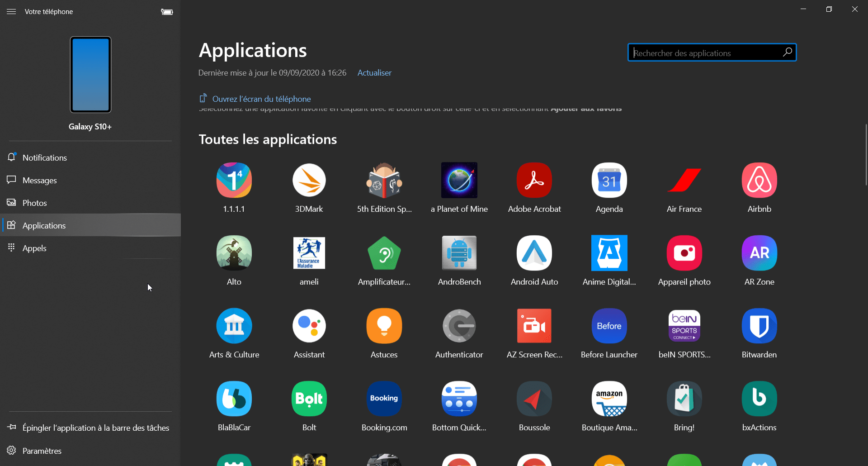
Task: Click the search magnifier icon
Action: pyautogui.click(x=787, y=52)
